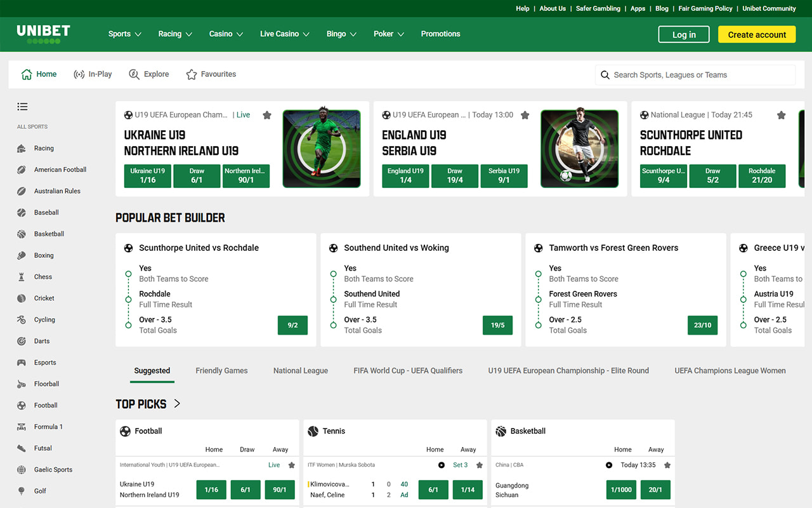
Task: Select Ukraine U19 1/16 odds in featured card
Action: 148,176
